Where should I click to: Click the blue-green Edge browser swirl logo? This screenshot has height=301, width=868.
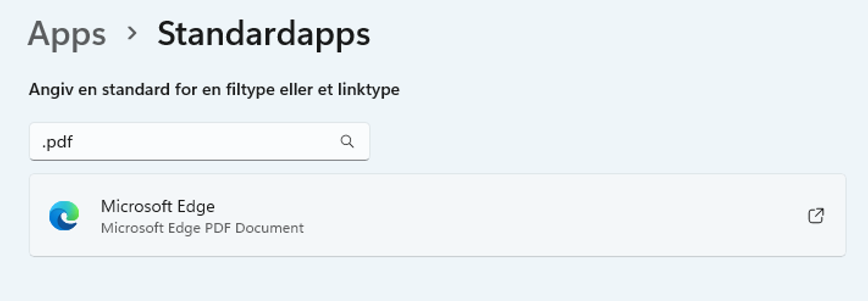click(x=64, y=216)
